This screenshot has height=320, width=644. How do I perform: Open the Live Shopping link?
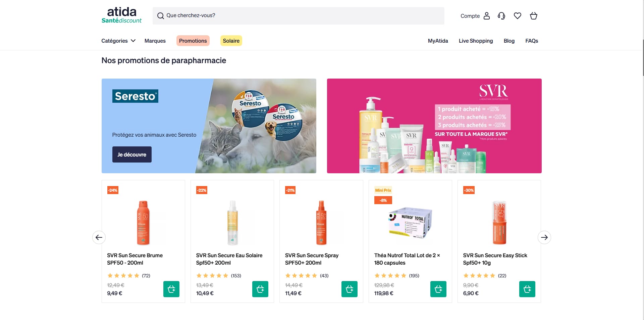[x=476, y=41]
